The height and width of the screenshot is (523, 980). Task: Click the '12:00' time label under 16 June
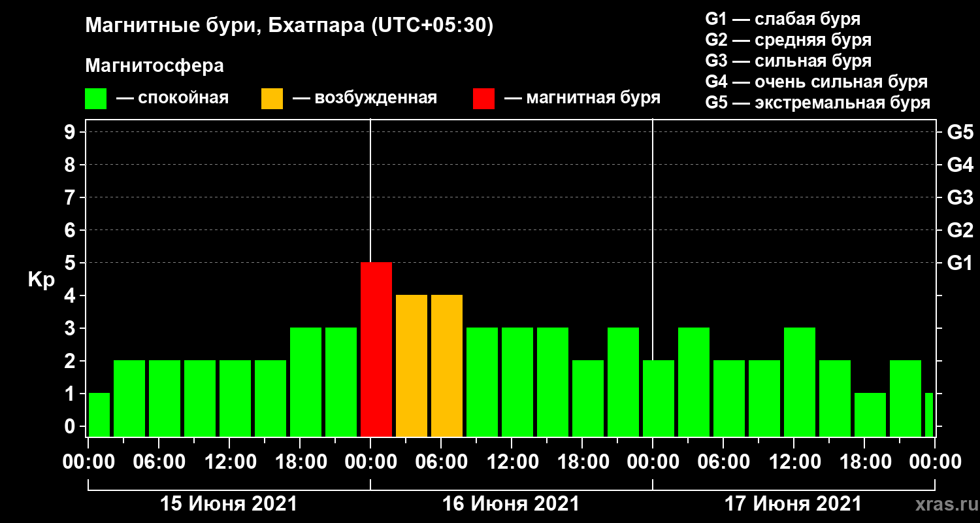(512, 462)
